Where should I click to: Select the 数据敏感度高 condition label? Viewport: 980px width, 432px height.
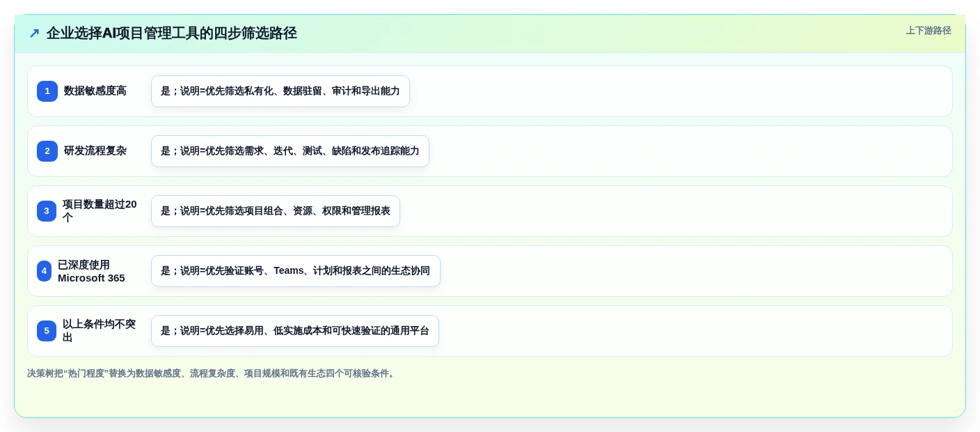point(95,91)
